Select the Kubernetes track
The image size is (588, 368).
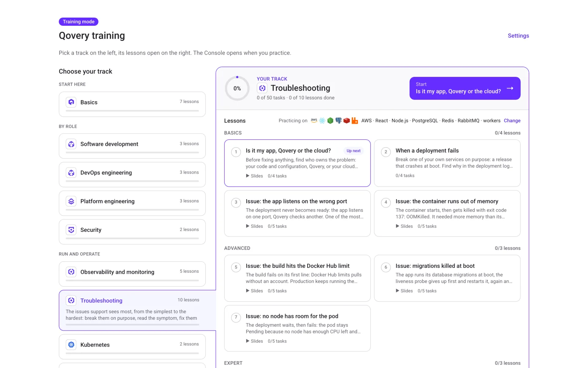click(132, 347)
